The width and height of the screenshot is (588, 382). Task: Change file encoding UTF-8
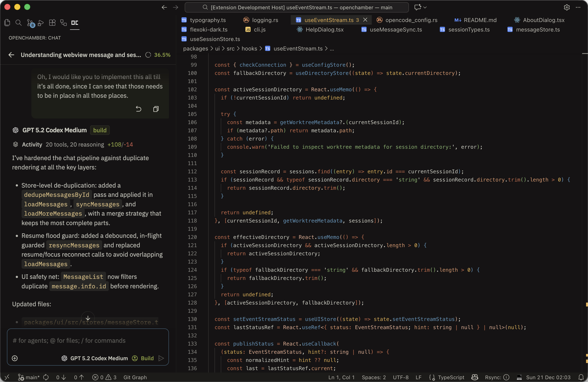[x=401, y=377]
